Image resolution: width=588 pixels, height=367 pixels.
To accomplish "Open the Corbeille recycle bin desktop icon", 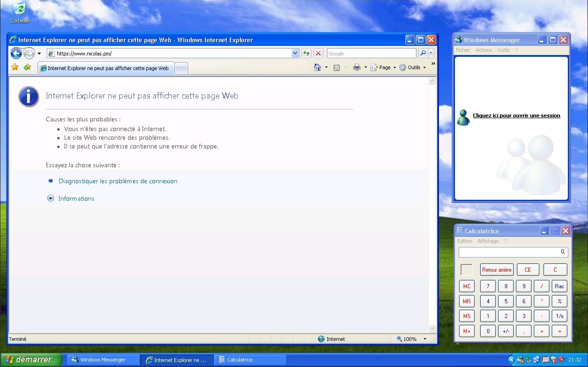I will pyautogui.click(x=20, y=12).
